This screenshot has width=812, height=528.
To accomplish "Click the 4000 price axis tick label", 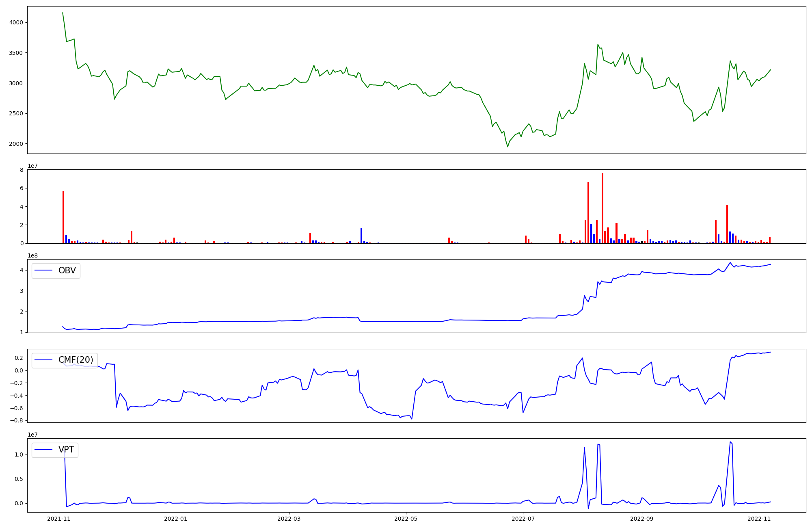I will click(x=16, y=23).
